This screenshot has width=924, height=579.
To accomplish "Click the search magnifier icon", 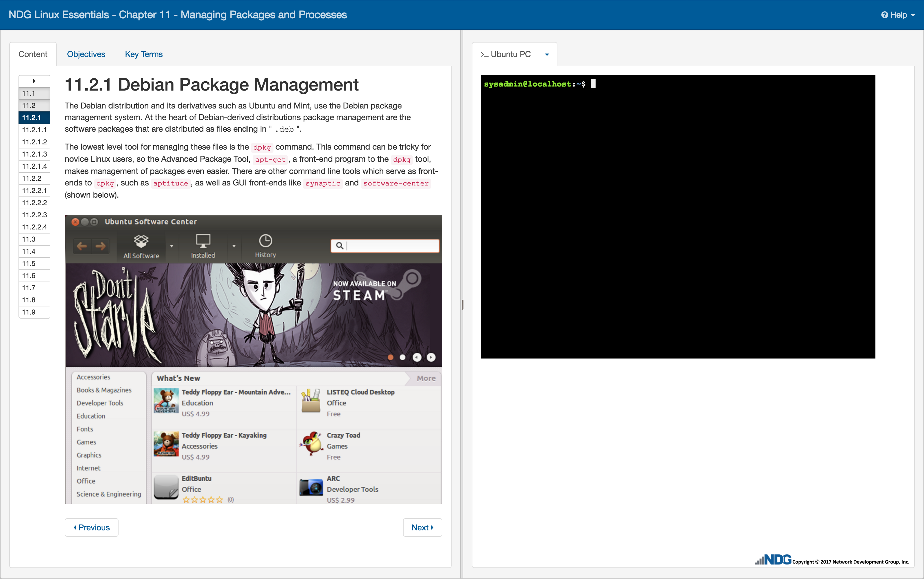I will click(x=339, y=246).
